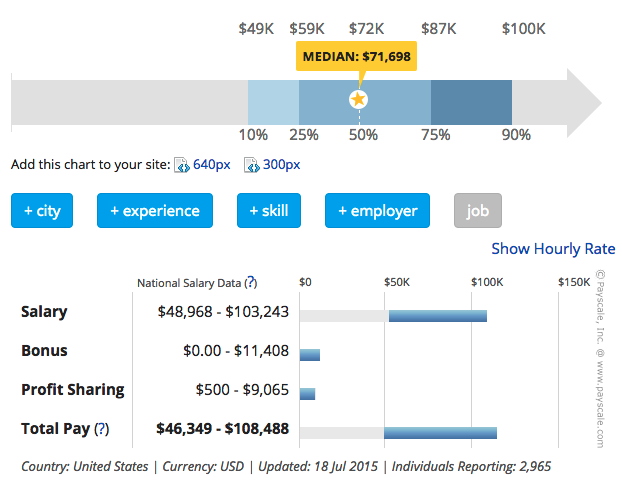This screenshot has width=622, height=482.
Task: Click the Total Pay range bar
Action: click(440, 433)
